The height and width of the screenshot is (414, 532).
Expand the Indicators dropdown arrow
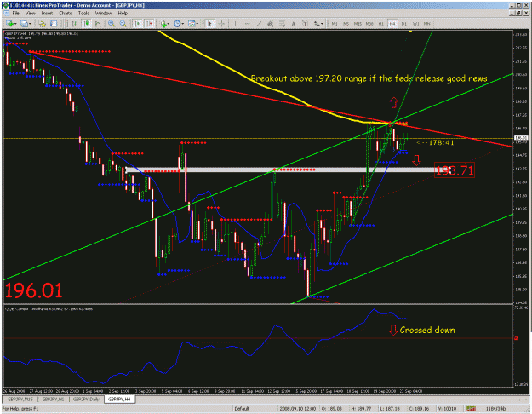[x=169, y=24]
